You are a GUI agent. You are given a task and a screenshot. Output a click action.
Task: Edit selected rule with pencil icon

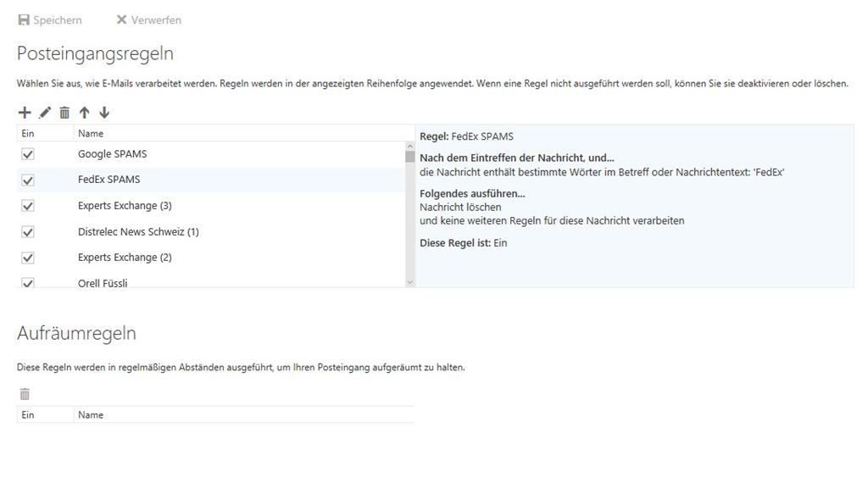[x=45, y=113]
